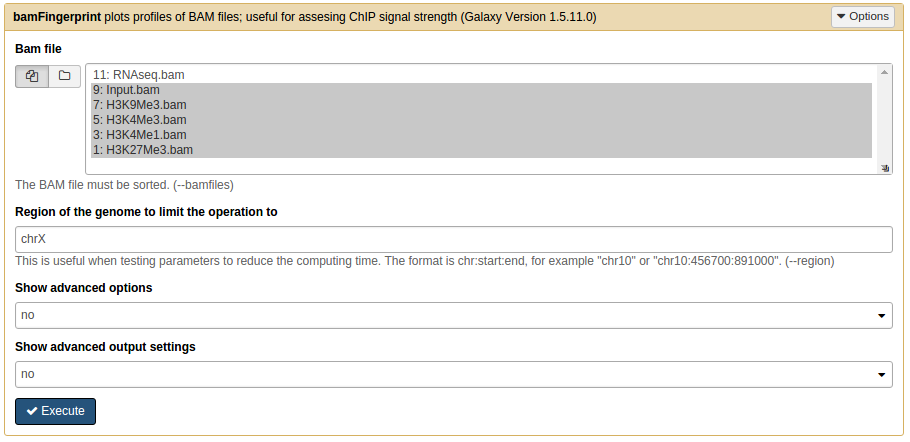The height and width of the screenshot is (442, 910).
Task: Click the Show advanced options label
Action: (x=84, y=288)
